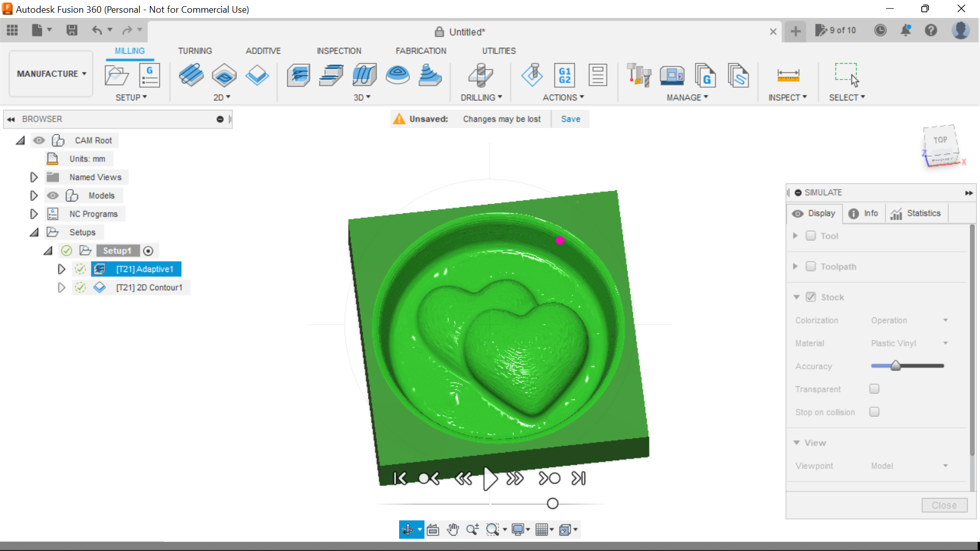Check the Stop on collision option
The width and height of the screenshot is (980, 551).
tap(874, 412)
